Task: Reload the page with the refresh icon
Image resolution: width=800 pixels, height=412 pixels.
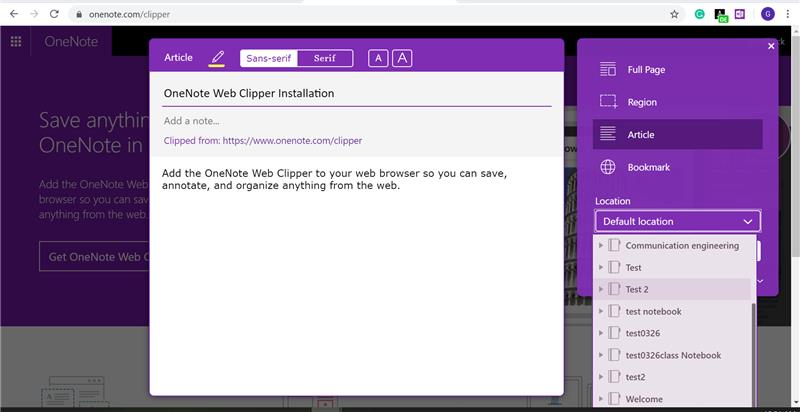Action: (54, 14)
